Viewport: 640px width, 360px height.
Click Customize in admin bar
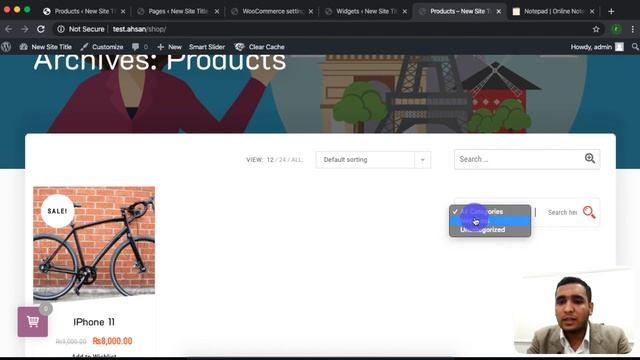102,47
